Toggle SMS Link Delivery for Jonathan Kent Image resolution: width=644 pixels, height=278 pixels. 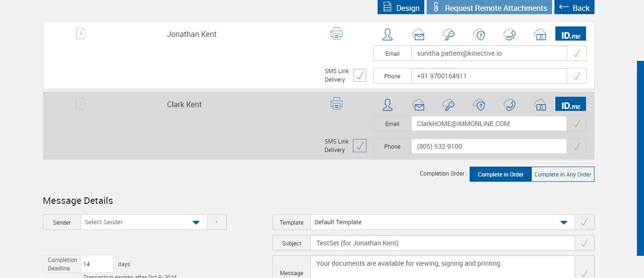pyautogui.click(x=360, y=76)
